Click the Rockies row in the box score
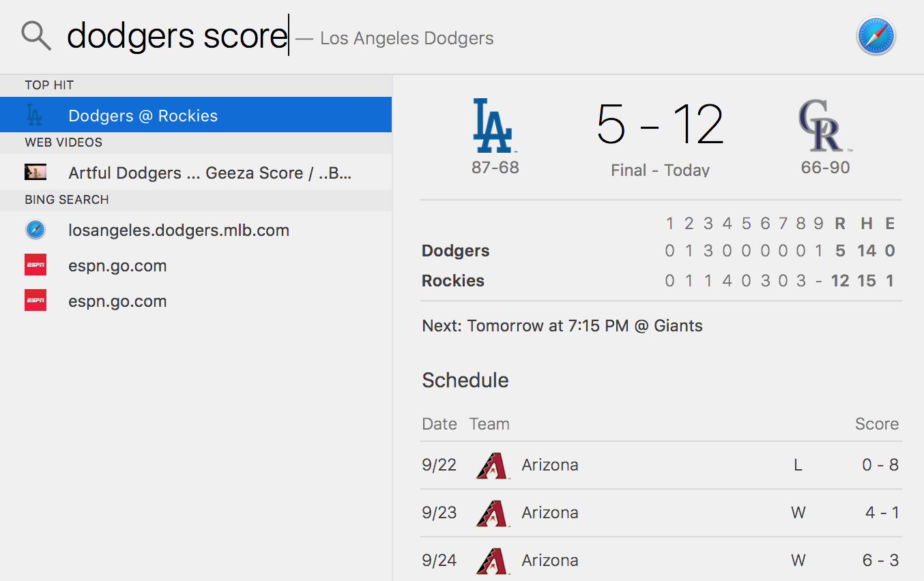Viewport: 924px width, 581px height. point(661,281)
